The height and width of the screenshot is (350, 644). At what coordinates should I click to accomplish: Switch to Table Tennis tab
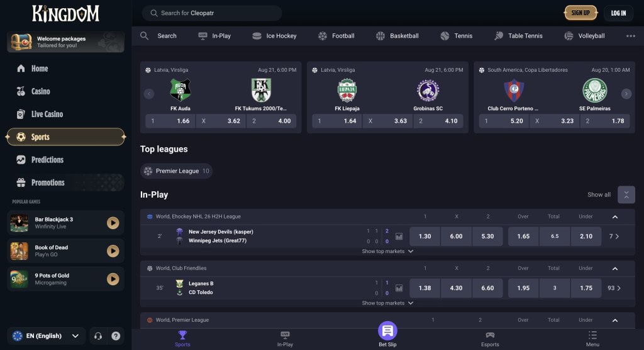(x=518, y=36)
